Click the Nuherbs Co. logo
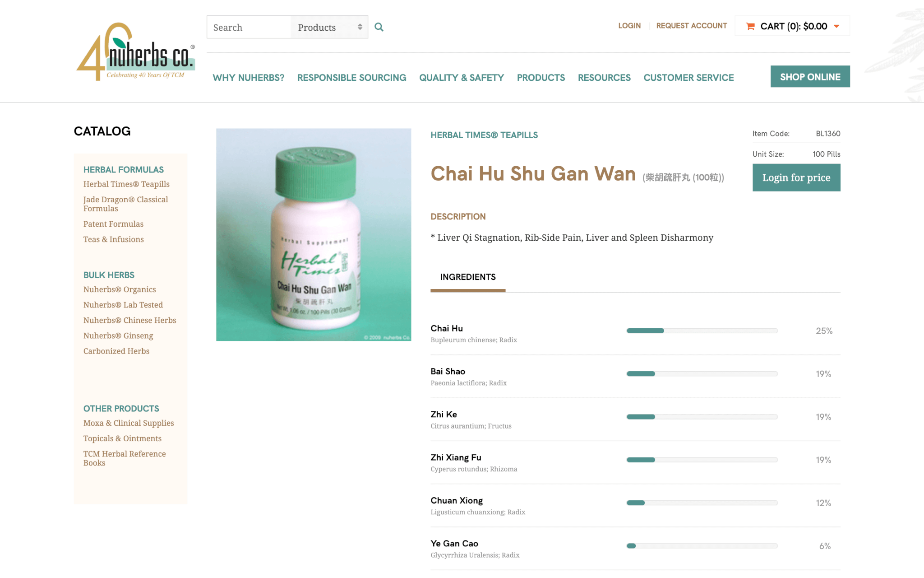924x578 pixels. pyautogui.click(x=136, y=52)
